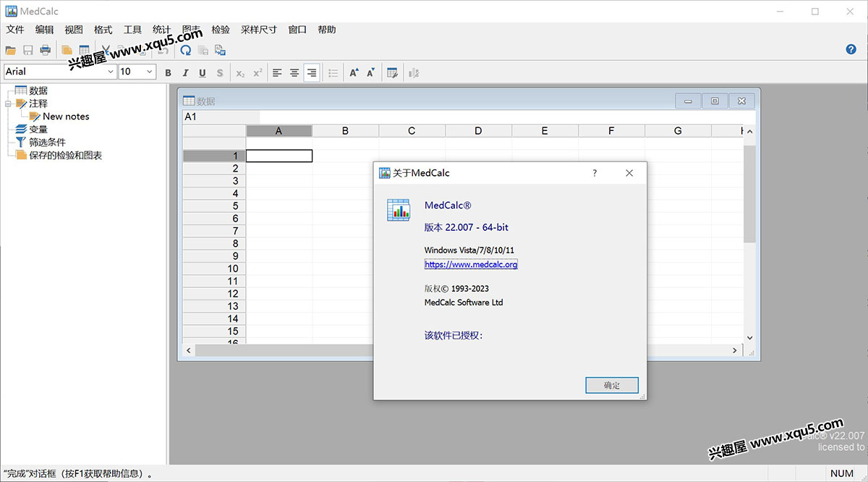The width and height of the screenshot is (868, 482).
Task: Close the 关于MedCalc dialog
Action: click(x=629, y=173)
